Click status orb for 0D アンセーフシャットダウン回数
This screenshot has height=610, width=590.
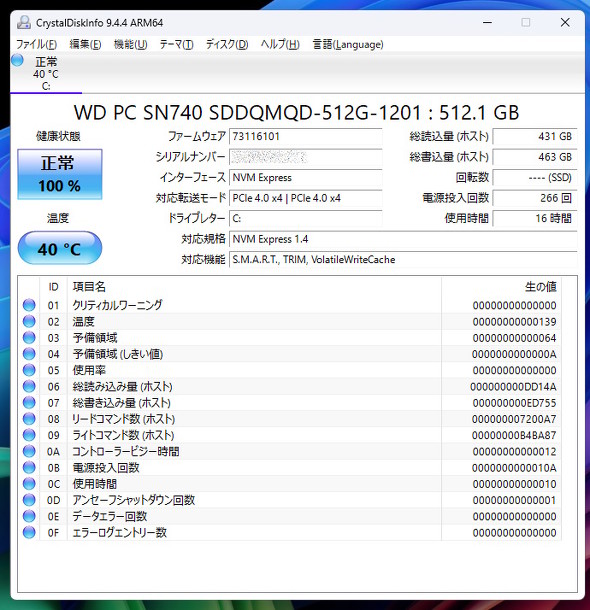point(29,500)
